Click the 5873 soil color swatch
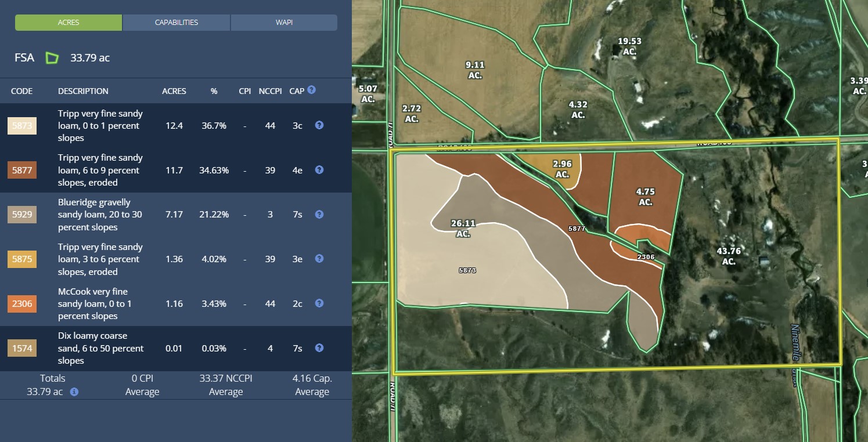 [x=22, y=125]
